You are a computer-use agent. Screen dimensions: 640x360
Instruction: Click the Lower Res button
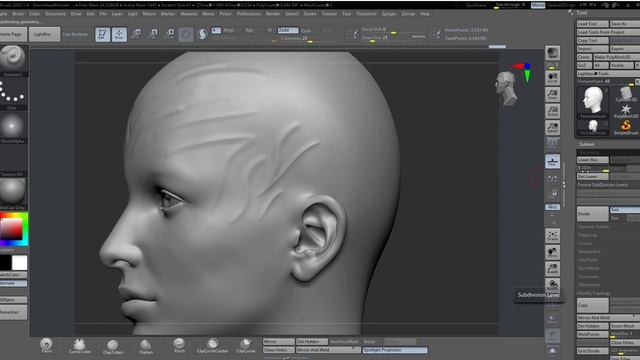[x=592, y=160]
